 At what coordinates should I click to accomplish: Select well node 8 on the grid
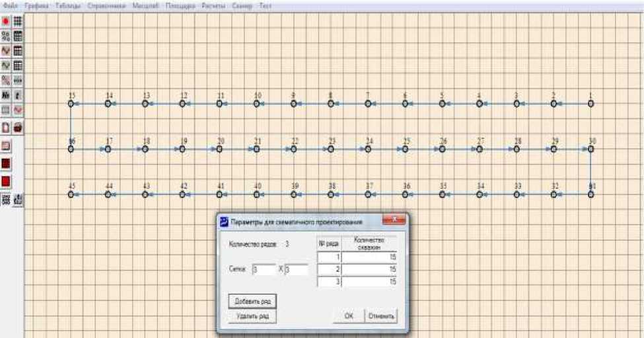pyautogui.click(x=331, y=104)
